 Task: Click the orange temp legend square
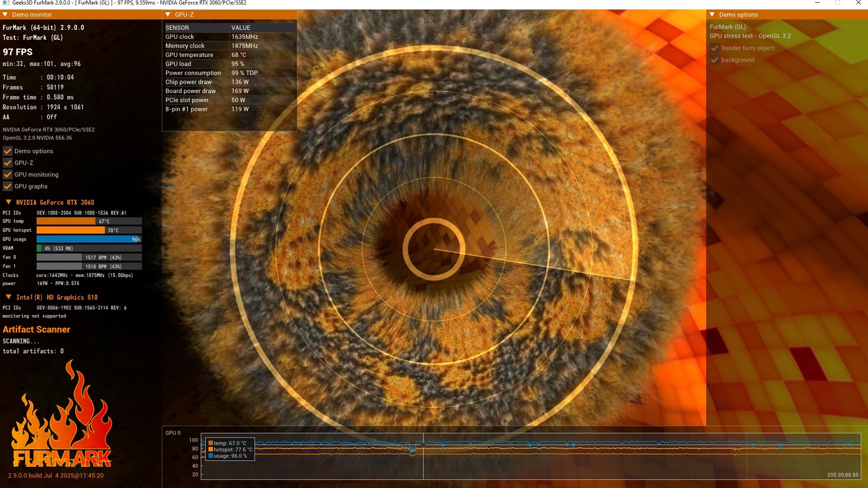[x=211, y=443]
